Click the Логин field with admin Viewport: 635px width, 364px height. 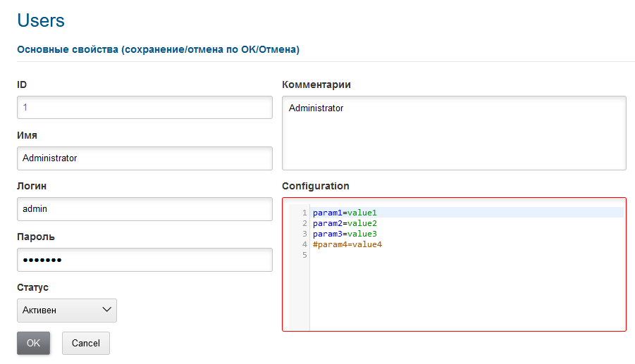pyautogui.click(x=144, y=209)
